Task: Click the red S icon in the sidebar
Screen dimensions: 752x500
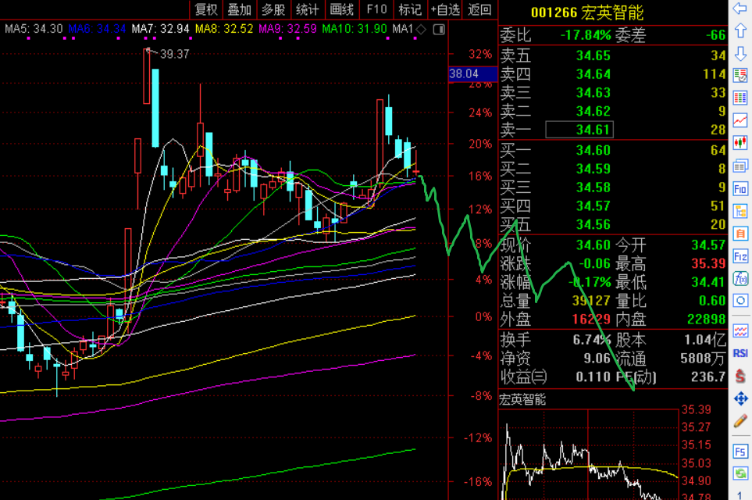Action: 740,375
